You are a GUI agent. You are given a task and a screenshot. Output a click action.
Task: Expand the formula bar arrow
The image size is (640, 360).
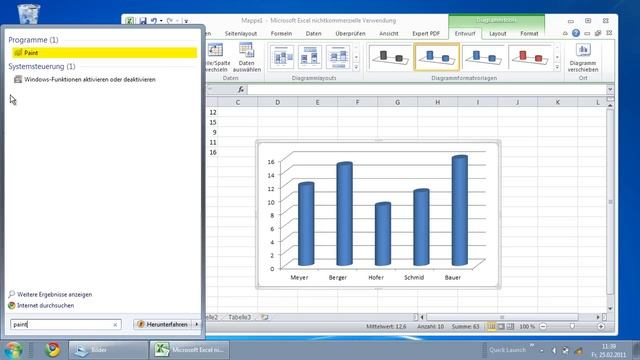click(610, 89)
